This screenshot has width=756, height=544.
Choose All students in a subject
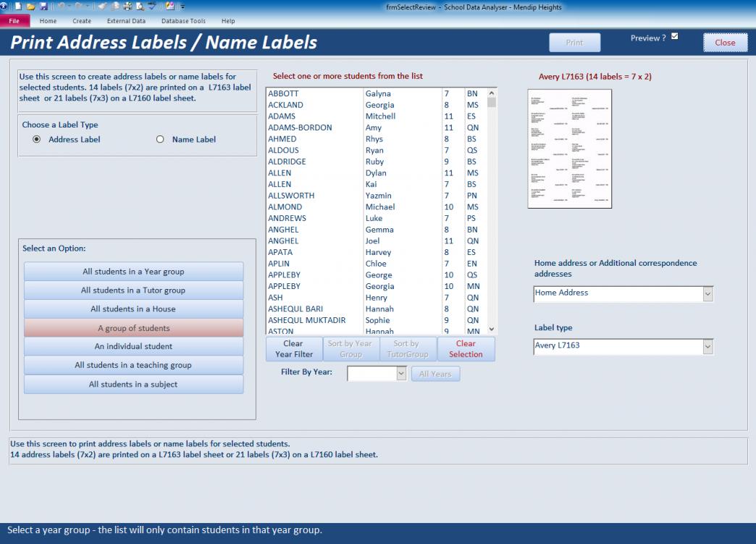133,385
